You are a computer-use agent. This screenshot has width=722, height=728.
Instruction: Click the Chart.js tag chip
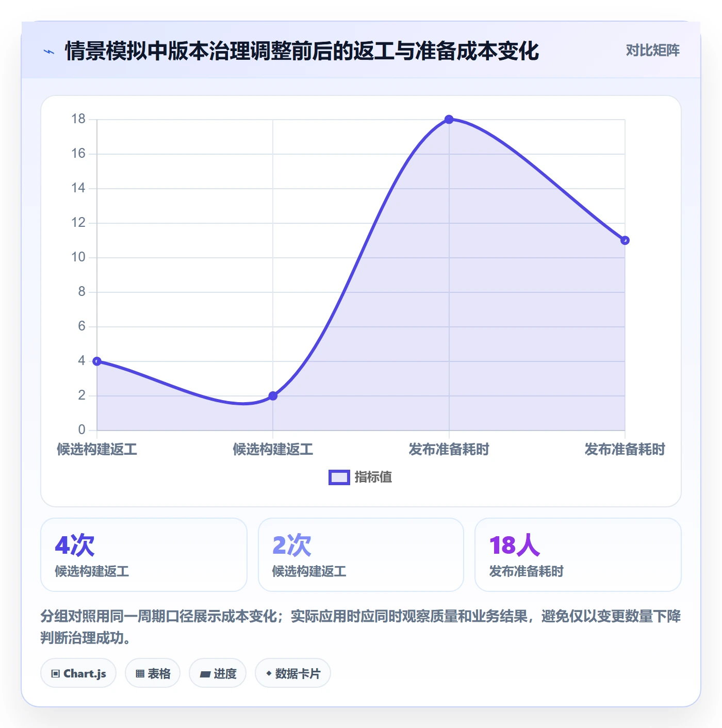tap(78, 673)
